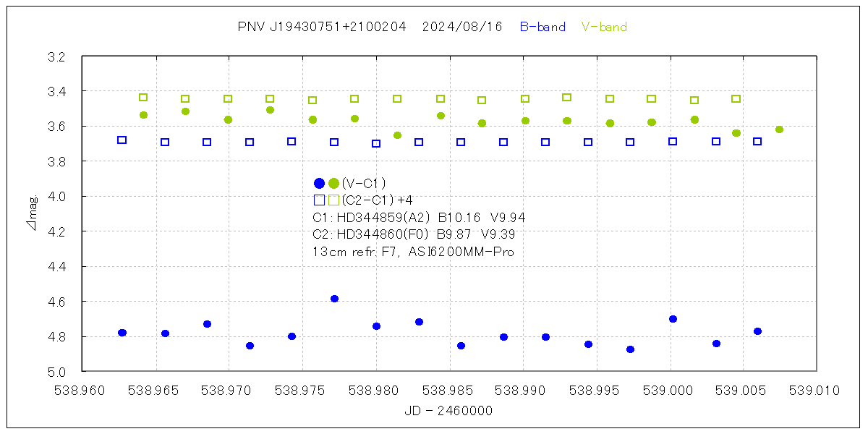The image size is (868, 434).
Task: Select the leftmost green hollow square point
Action: pyautogui.click(x=143, y=98)
